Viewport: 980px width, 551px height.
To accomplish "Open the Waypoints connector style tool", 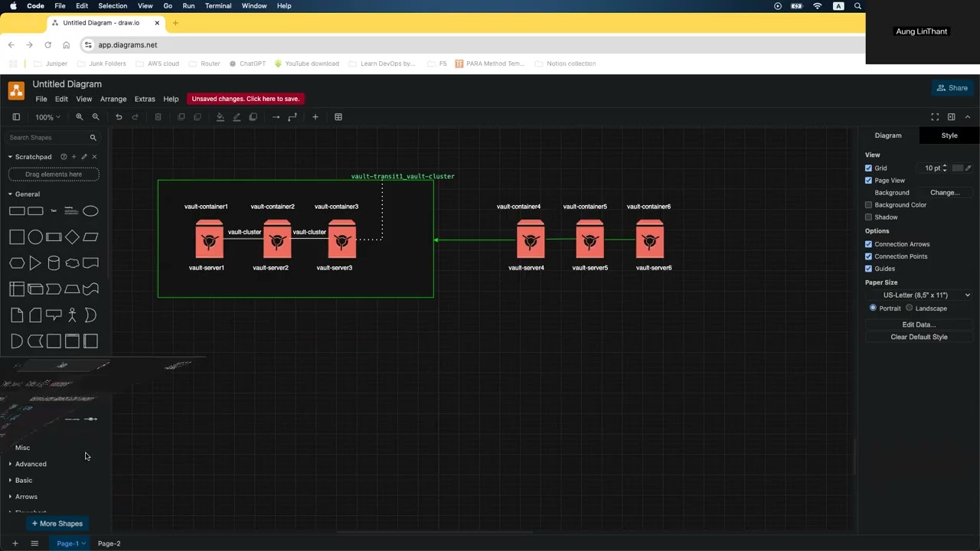I will click(292, 117).
